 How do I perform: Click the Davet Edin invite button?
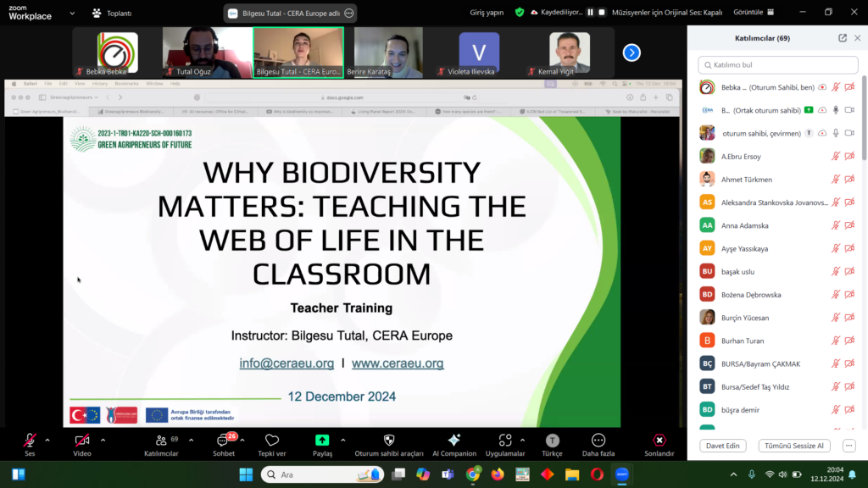click(x=722, y=446)
